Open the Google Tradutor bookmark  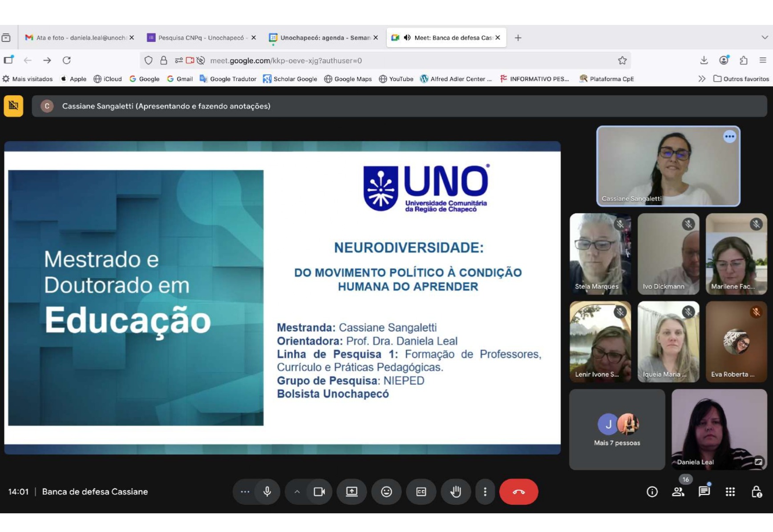[x=228, y=79]
